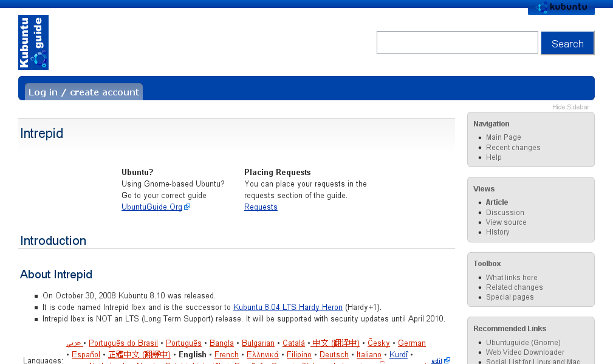Viewport: 613px width, 364px height.
Task: Select the Ελληνικά language link
Action: 262,355
